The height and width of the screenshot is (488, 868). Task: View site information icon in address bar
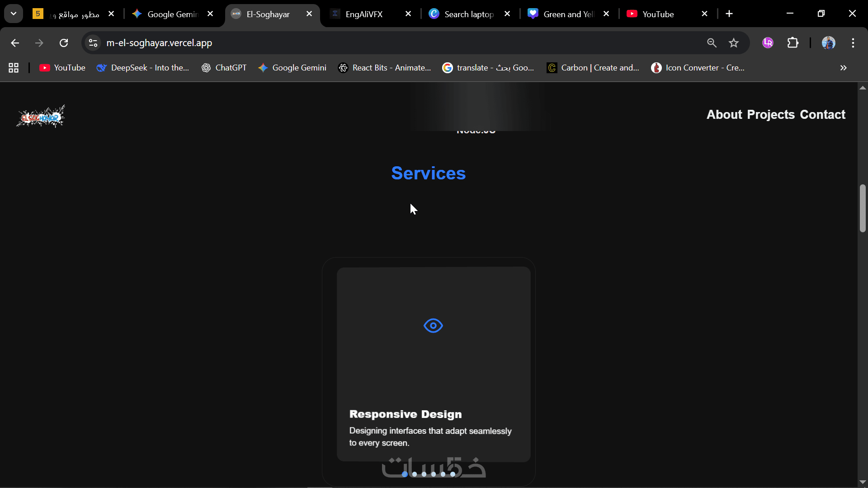tap(93, 43)
